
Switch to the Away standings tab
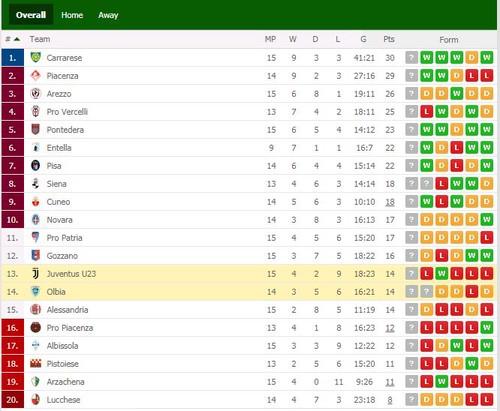click(108, 15)
